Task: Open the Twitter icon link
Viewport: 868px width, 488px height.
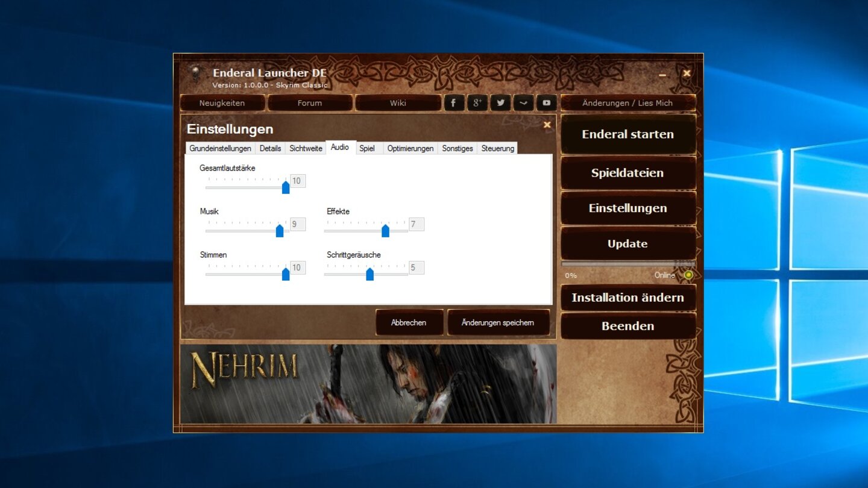Action: (500, 103)
